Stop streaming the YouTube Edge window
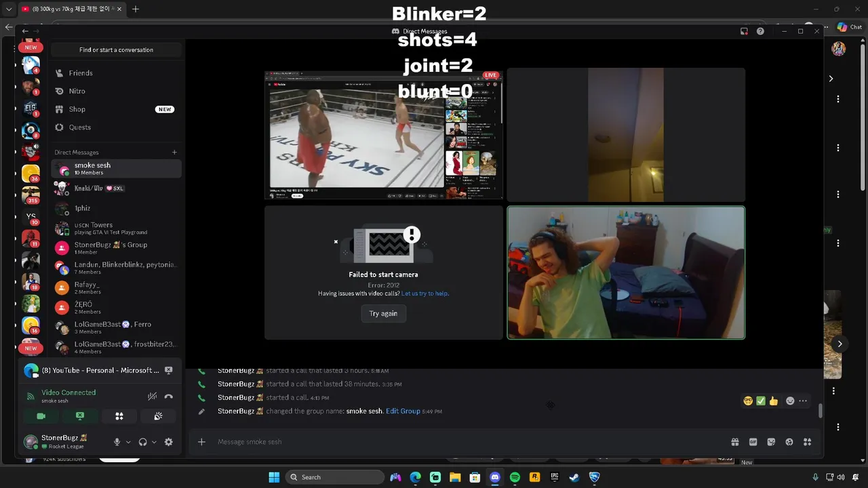 [169, 370]
